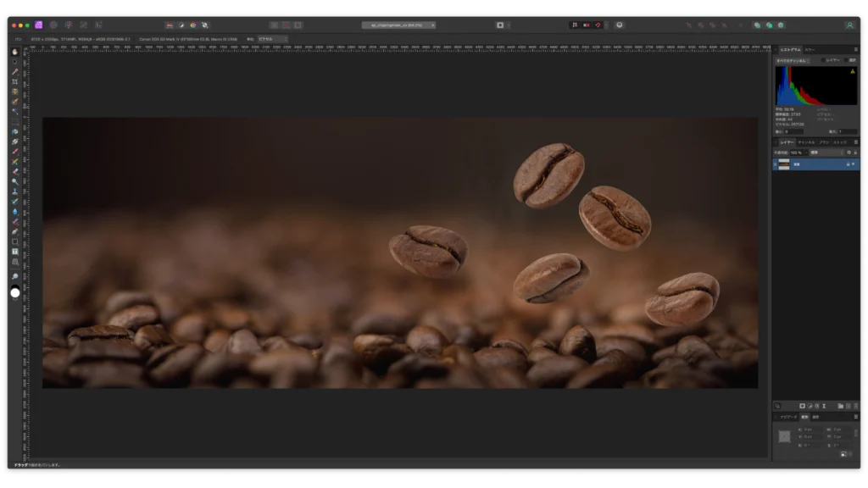Select the Move tool in the toolbar
The width and height of the screenshot is (868, 488).
point(14,62)
